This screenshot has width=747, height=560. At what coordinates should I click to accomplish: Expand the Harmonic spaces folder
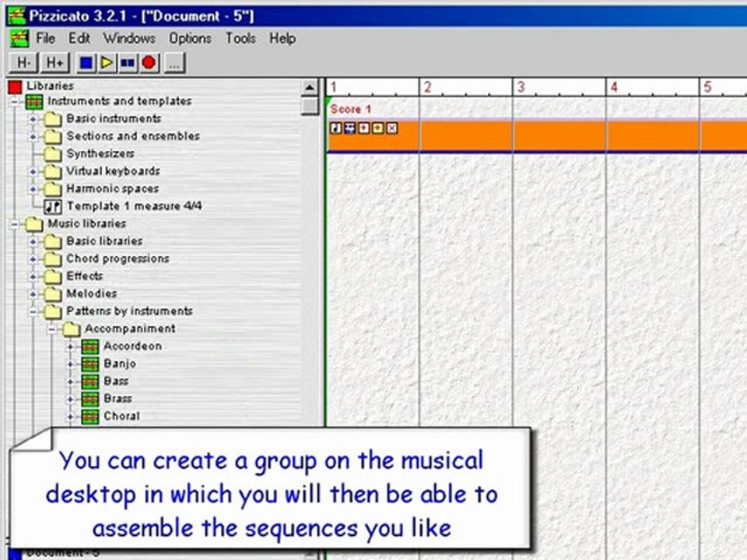point(33,189)
